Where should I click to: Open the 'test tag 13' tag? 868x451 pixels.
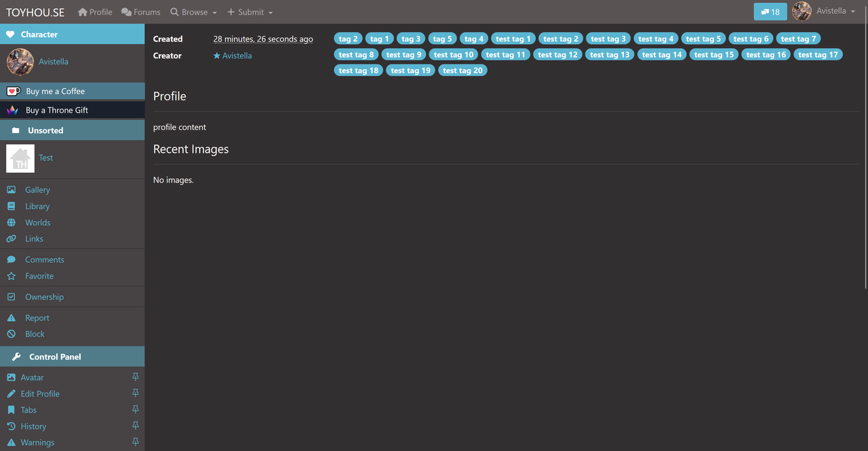pos(610,54)
